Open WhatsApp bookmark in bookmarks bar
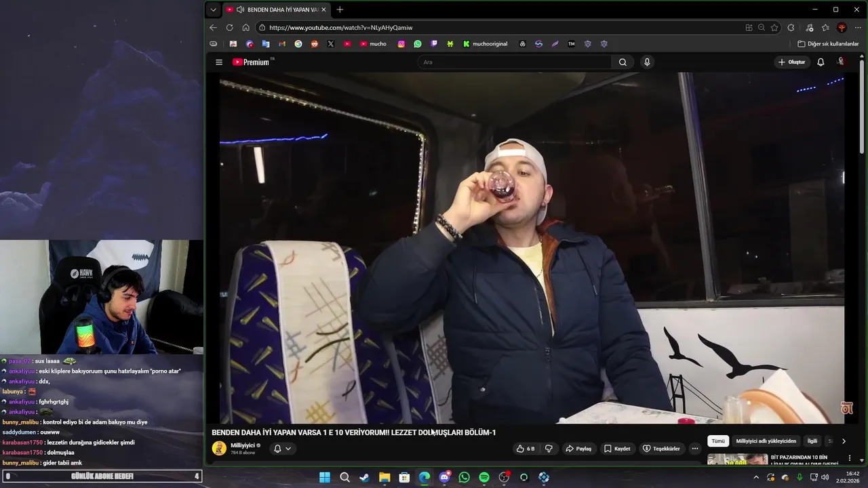Screen dimensions: 868x488 [x=418, y=44]
